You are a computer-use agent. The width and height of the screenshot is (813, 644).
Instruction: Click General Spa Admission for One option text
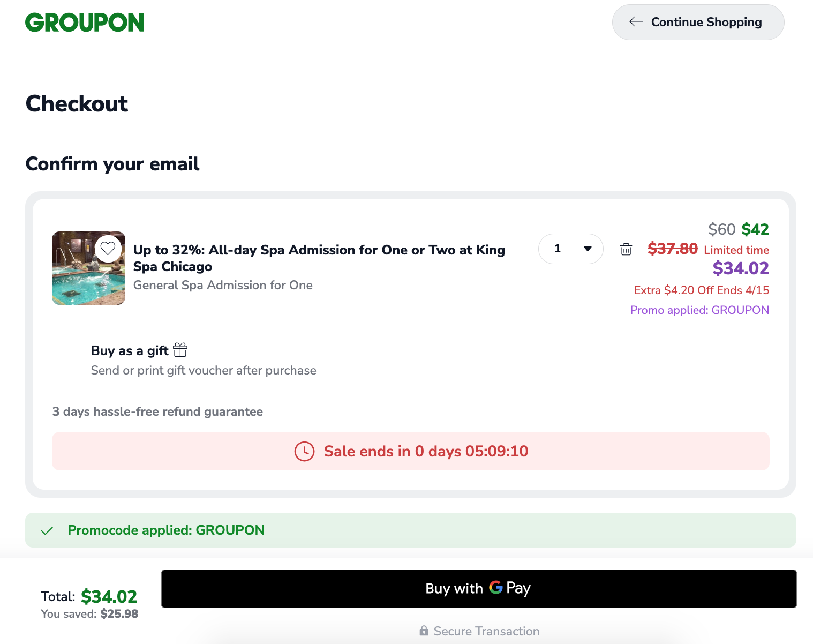(x=223, y=285)
